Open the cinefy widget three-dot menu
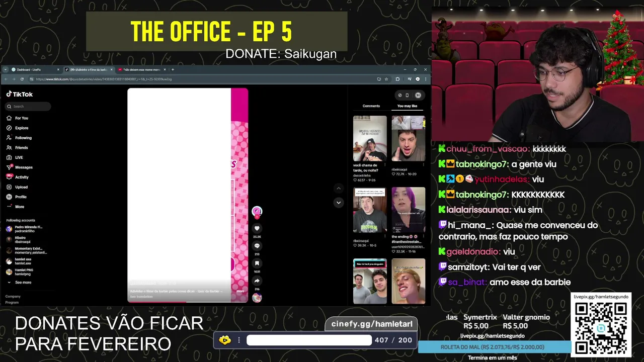644x362 pixels. pyautogui.click(x=239, y=340)
